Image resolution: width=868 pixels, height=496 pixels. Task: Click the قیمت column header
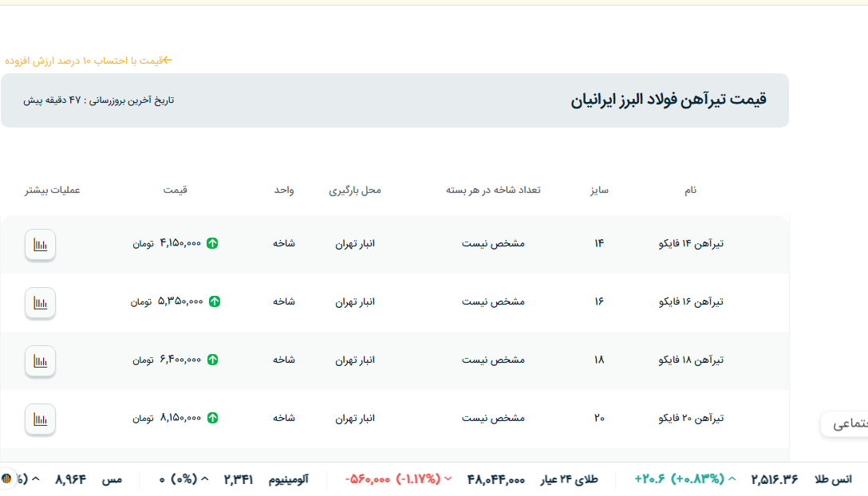176,190
